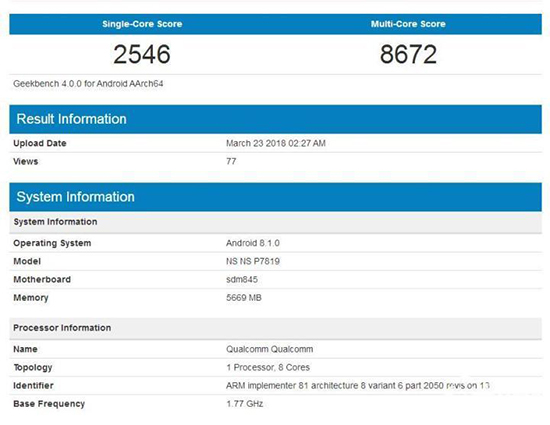Select the 2546 single-core score value
Image resolution: width=550 pixels, height=425 pixels.
[142, 54]
